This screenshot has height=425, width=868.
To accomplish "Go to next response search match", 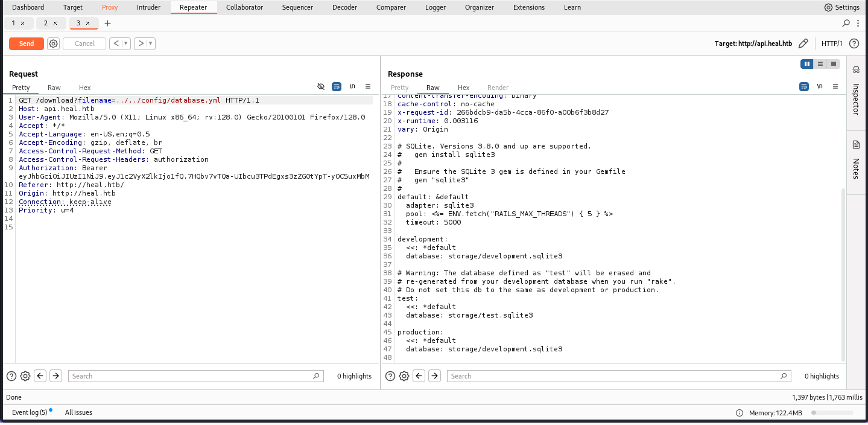I will 434,376.
